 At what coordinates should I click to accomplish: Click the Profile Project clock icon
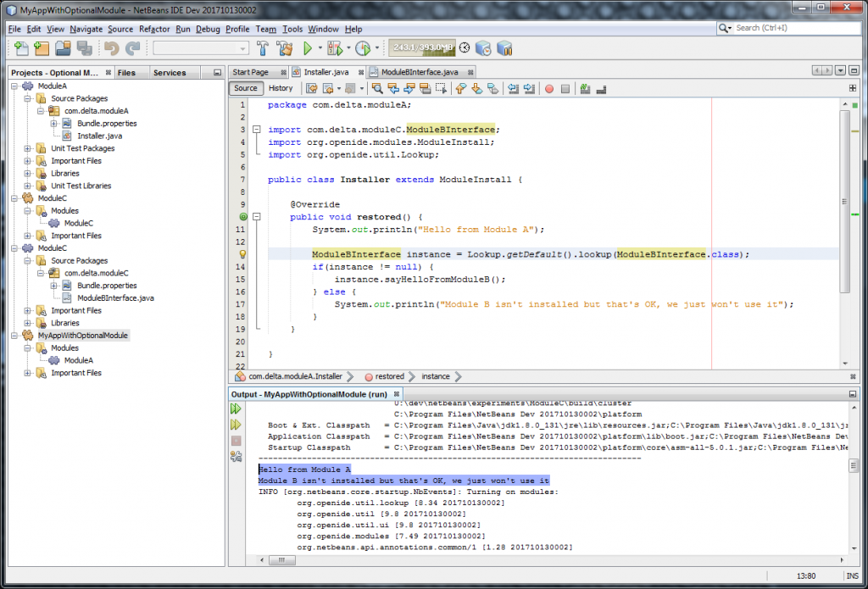click(x=363, y=48)
